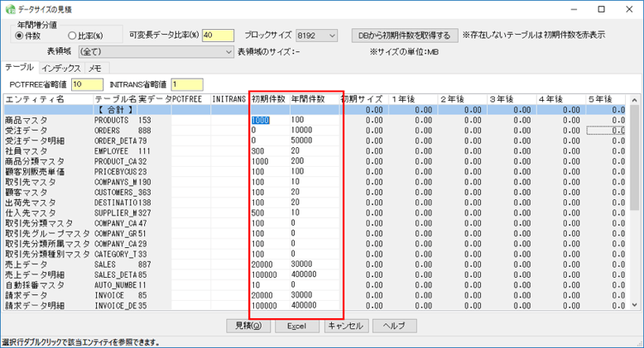
Task: Select the テーブル tab
Action: tap(20, 67)
